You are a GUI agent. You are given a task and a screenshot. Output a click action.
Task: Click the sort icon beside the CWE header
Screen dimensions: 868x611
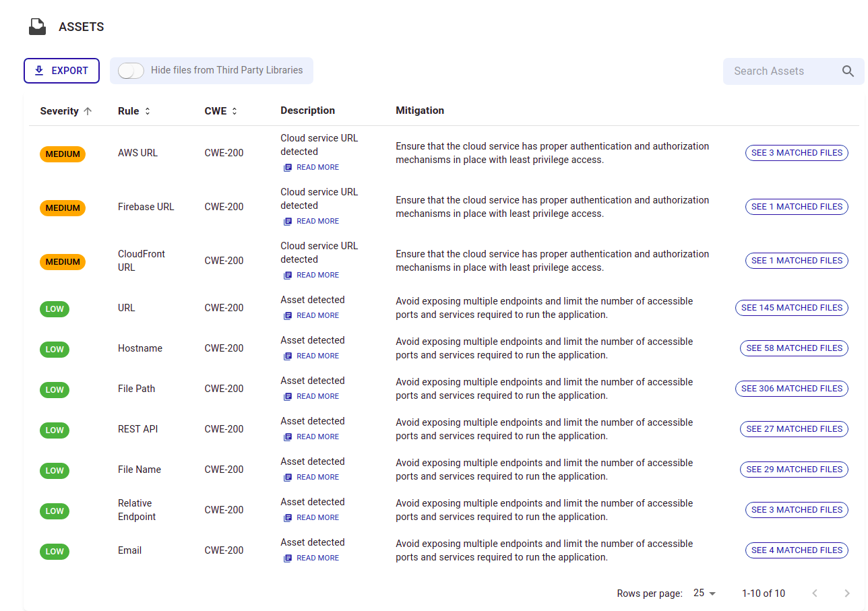(x=235, y=111)
